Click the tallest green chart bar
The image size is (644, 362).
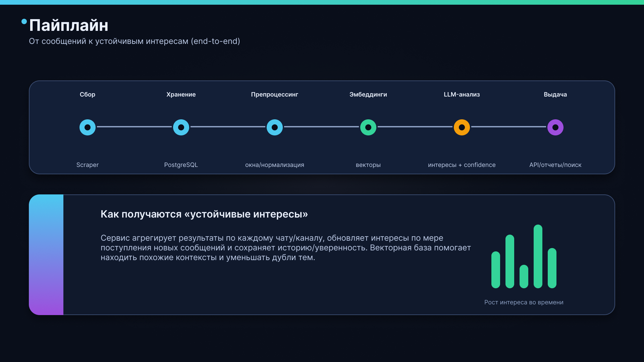(538, 256)
